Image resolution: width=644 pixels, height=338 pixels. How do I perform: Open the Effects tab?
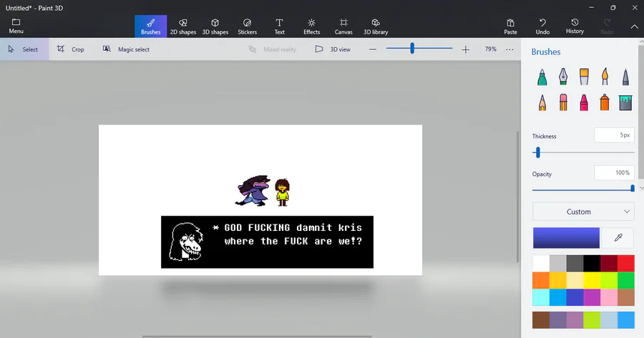point(311,26)
